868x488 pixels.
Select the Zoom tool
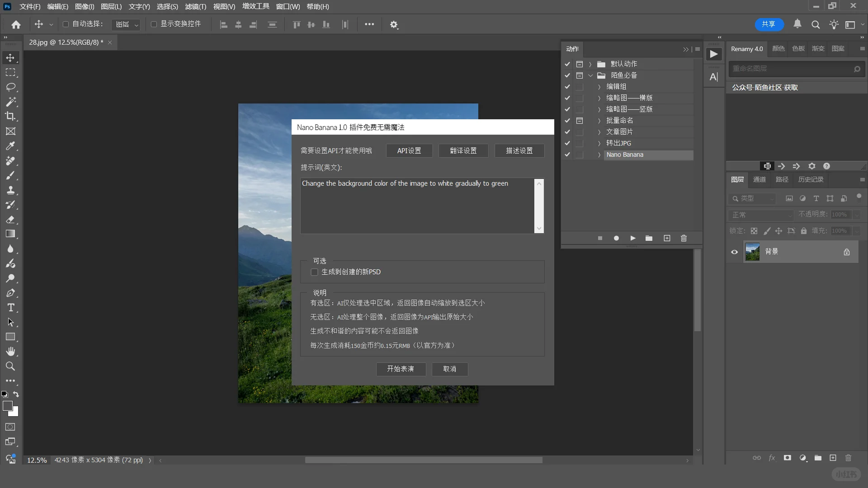[x=10, y=366]
